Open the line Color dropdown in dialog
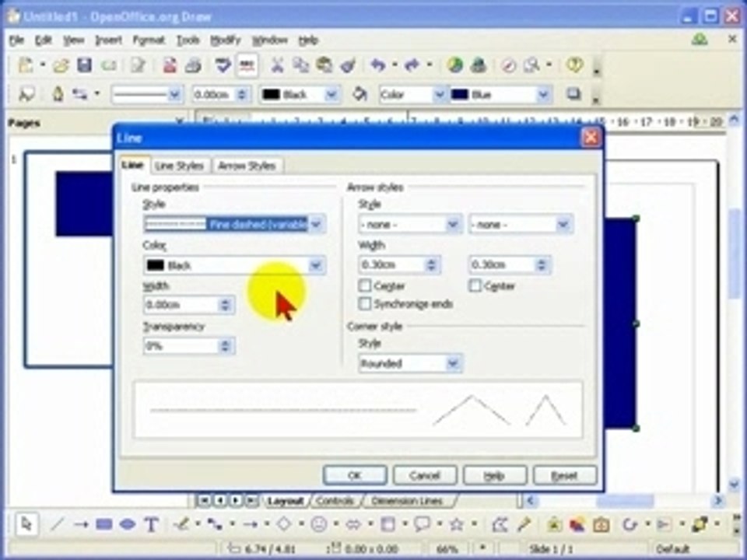The width and height of the screenshot is (747, 560). (x=316, y=265)
